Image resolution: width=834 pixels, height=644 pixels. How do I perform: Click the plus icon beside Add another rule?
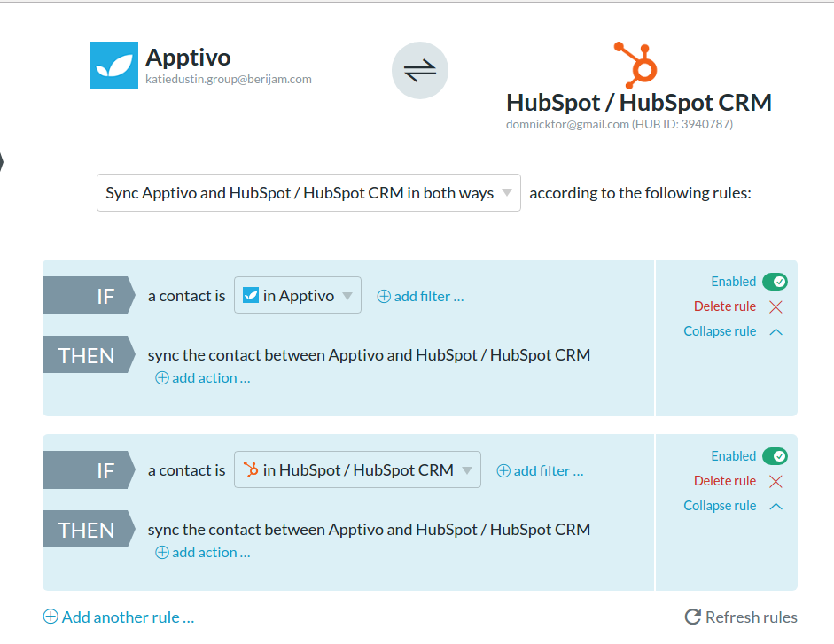51,617
